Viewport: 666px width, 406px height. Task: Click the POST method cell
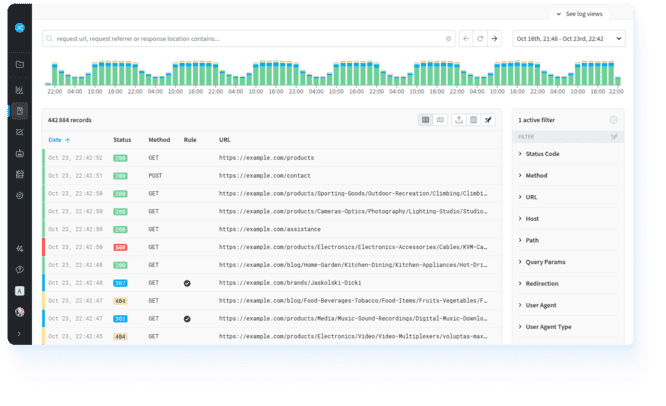click(x=155, y=176)
